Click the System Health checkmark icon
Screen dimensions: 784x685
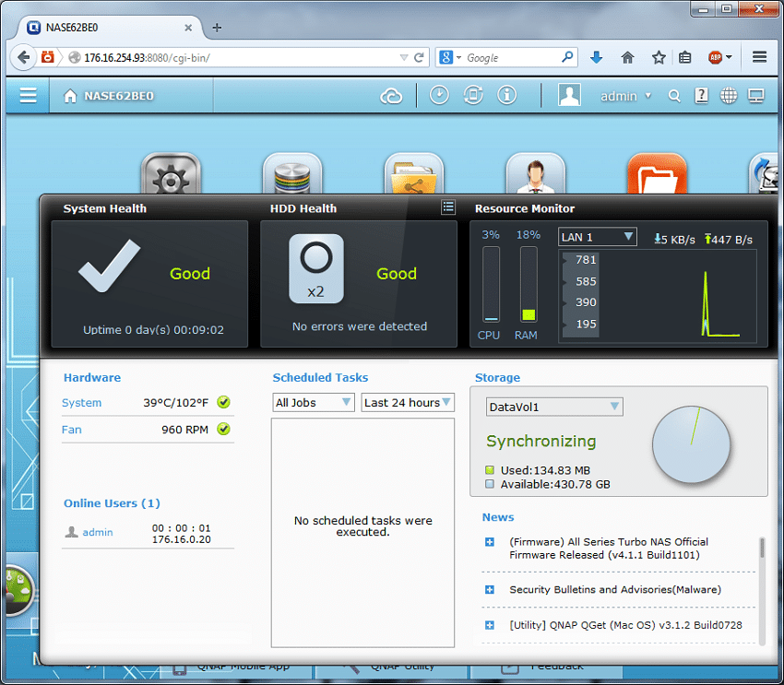point(109,266)
